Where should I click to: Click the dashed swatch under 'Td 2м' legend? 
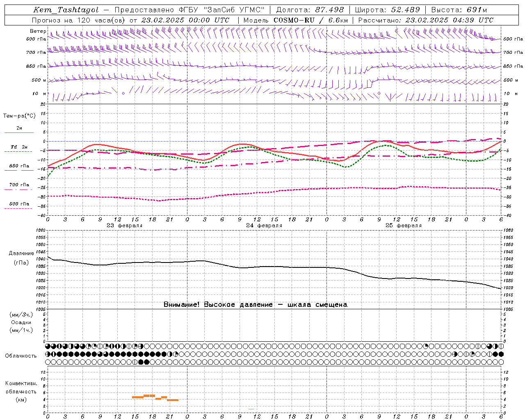coord(18,152)
